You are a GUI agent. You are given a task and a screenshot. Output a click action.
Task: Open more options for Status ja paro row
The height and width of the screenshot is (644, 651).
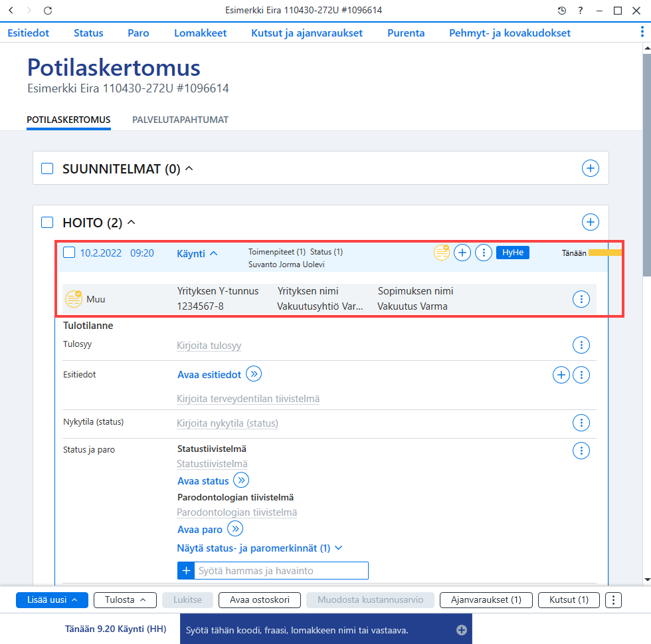pos(581,451)
